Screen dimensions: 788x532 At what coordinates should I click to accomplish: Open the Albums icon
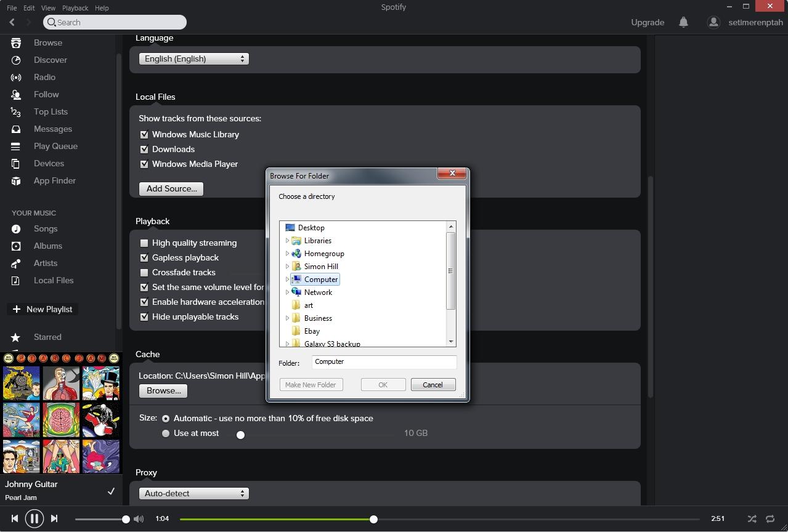pos(16,246)
